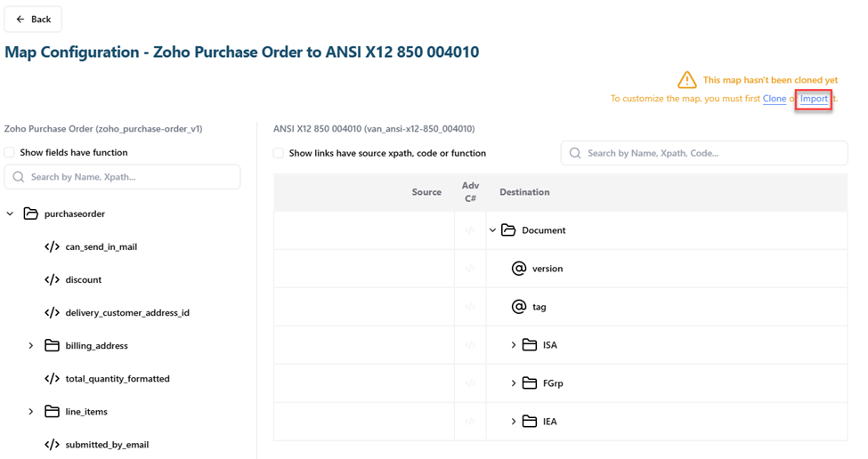The image size is (868, 459).
Task: Click the at-sign icon beside tag
Action: pyautogui.click(x=519, y=306)
